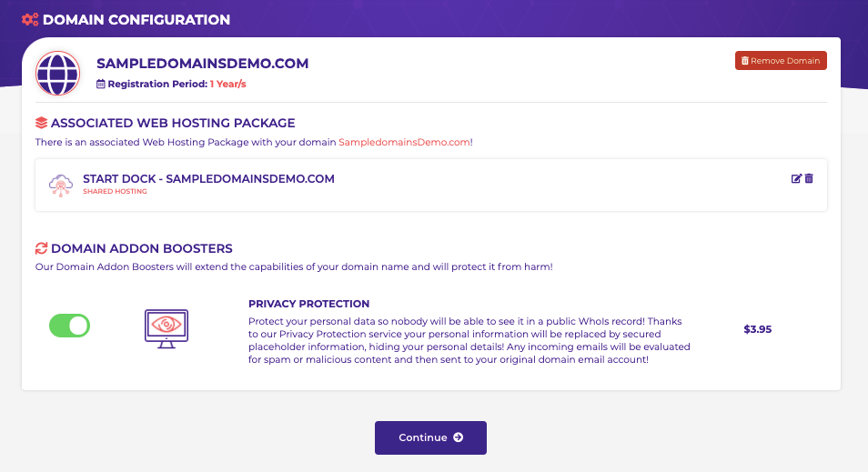868x472 pixels.
Task: Click the Domain Configuration gears icon
Action: click(x=30, y=19)
